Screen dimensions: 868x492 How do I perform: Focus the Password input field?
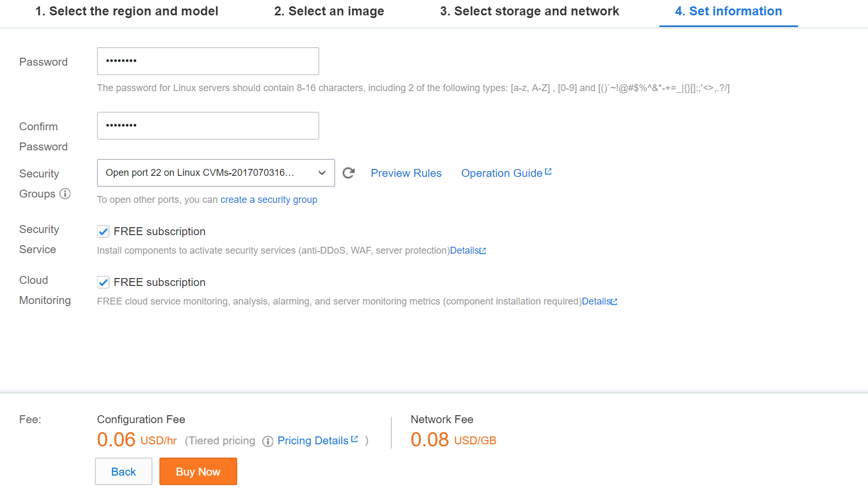(208, 61)
